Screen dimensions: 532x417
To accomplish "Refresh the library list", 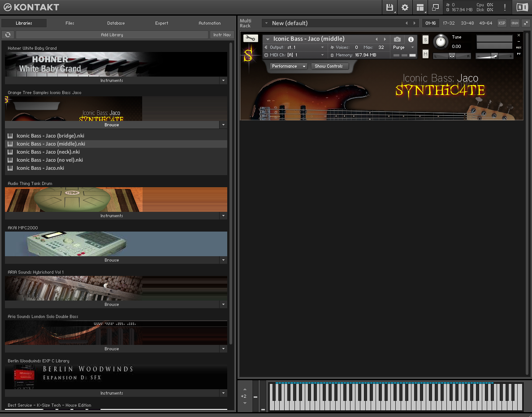I will (8, 34).
